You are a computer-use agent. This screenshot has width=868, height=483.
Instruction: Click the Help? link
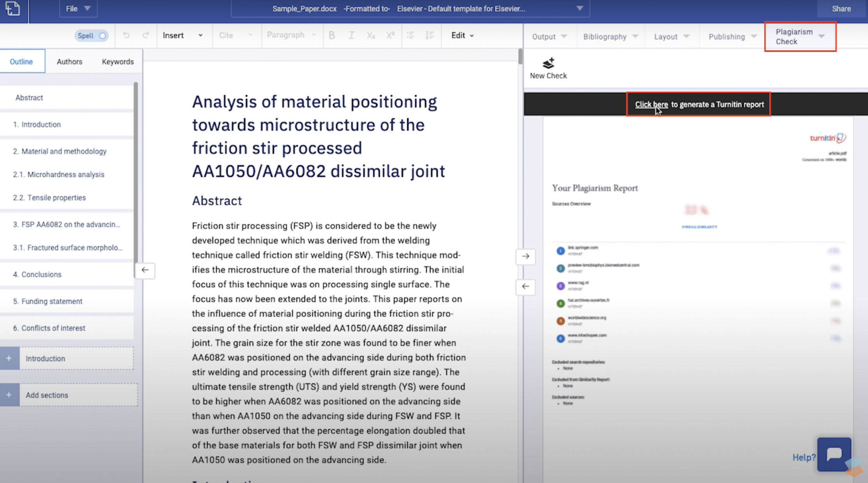coord(804,457)
